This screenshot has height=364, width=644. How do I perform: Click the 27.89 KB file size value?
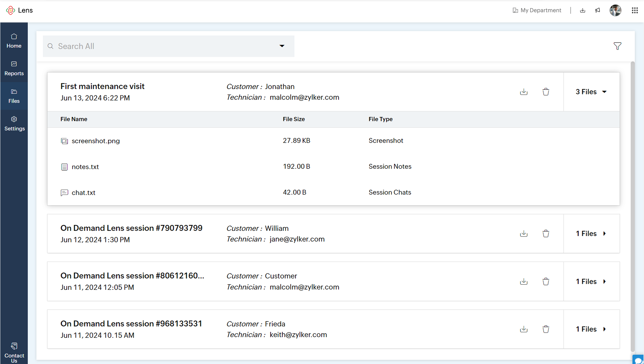click(x=296, y=140)
